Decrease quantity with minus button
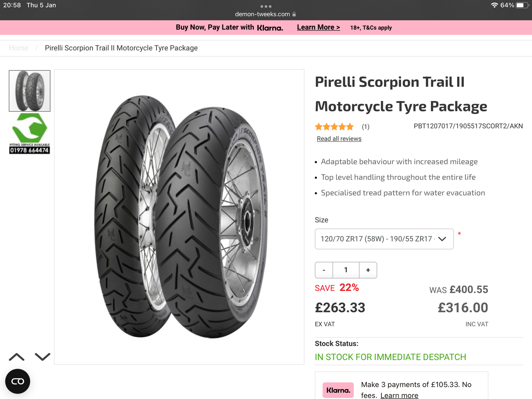The height and width of the screenshot is (399, 532). (x=324, y=270)
